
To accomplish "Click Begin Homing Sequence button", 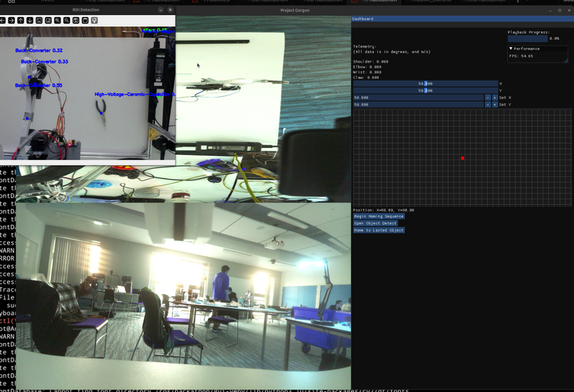I will click(379, 216).
